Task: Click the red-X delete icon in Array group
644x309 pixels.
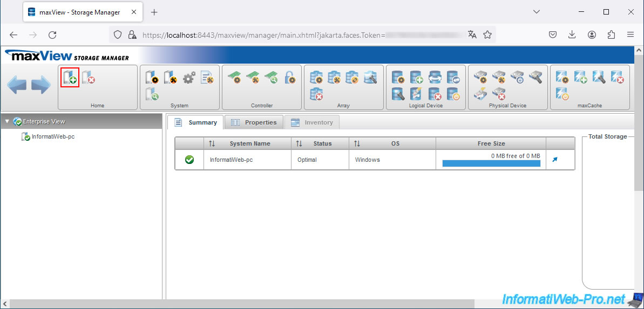Action: [x=316, y=95]
